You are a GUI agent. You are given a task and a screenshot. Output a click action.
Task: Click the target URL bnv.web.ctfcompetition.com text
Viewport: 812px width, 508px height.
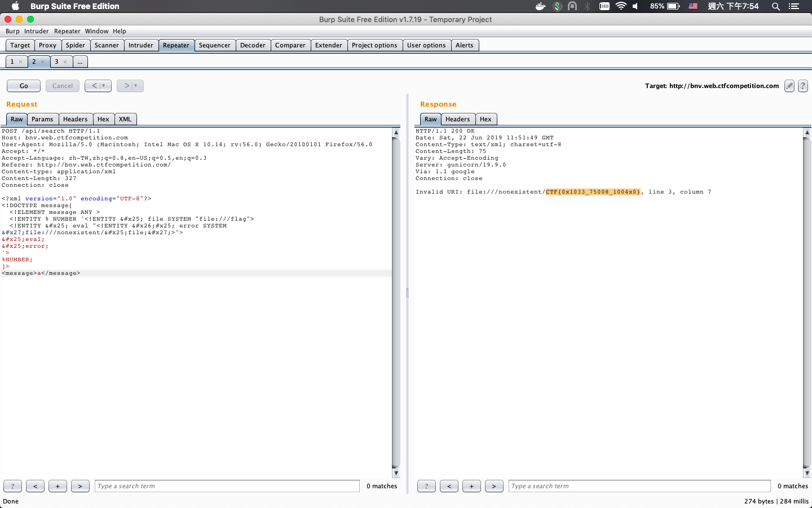pyautogui.click(x=724, y=86)
